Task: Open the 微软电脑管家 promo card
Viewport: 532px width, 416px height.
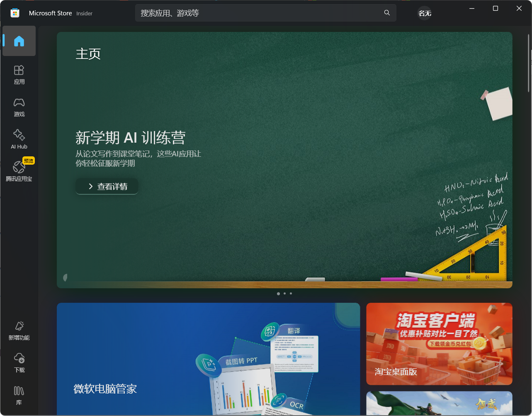Action: (208, 359)
